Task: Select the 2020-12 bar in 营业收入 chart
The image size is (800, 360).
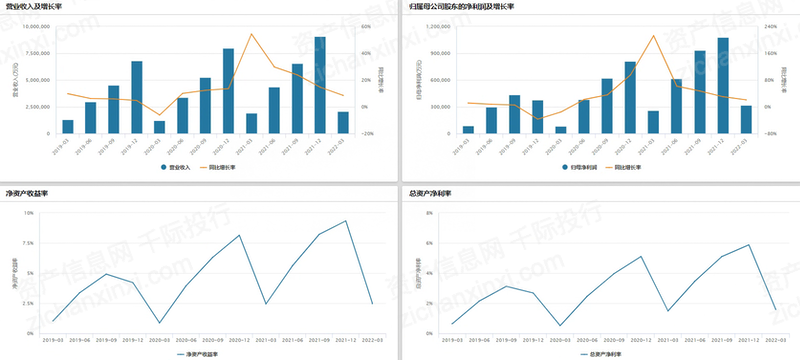Action: [228, 91]
